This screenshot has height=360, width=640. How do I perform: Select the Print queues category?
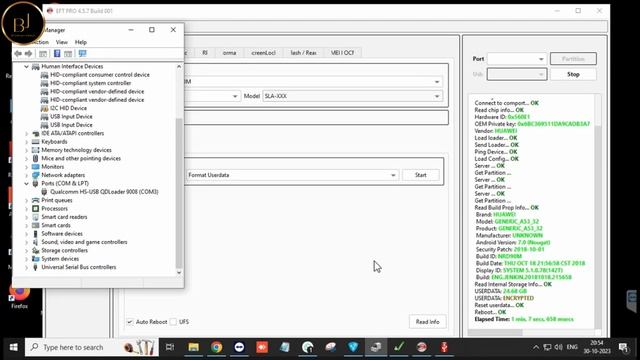[x=57, y=200]
